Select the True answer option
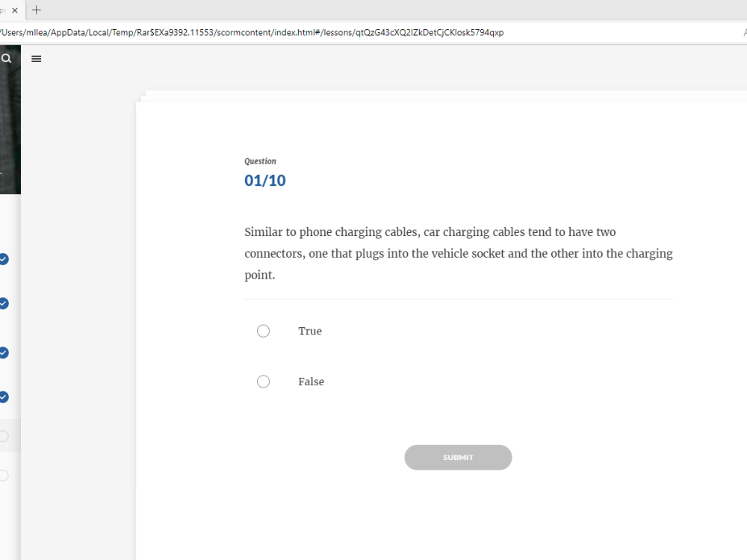 click(263, 331)
